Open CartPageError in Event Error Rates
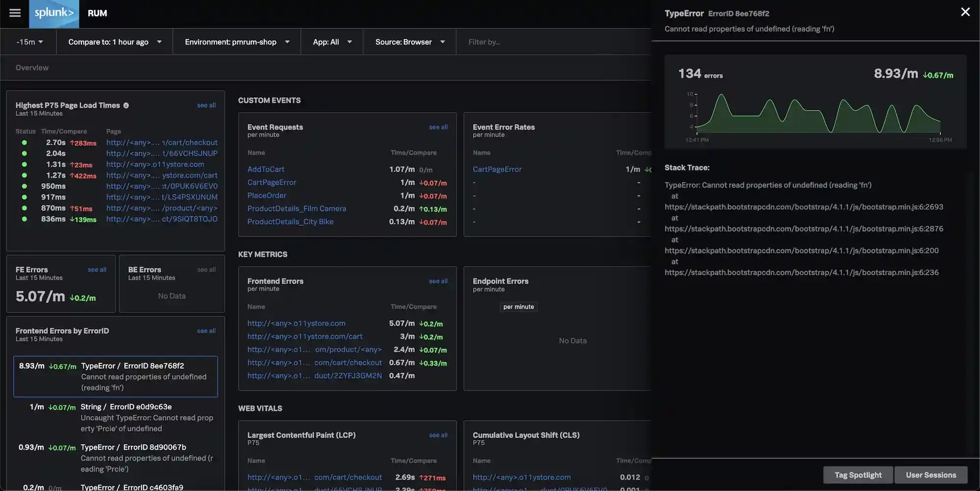 tap(497, 169)
